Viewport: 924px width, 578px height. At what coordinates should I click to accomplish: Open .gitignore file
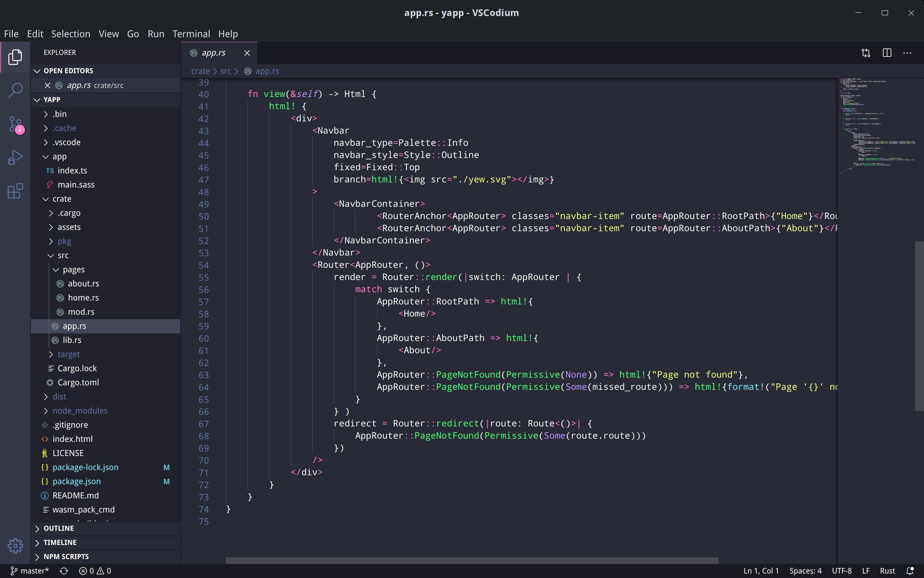(x=106, y=425)
